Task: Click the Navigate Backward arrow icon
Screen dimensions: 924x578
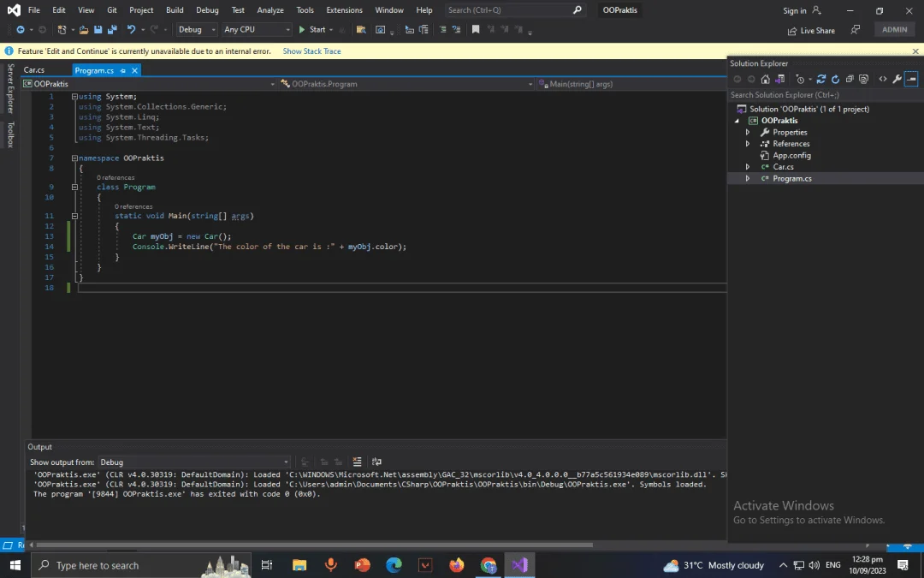Action: (x=20, y=29)
